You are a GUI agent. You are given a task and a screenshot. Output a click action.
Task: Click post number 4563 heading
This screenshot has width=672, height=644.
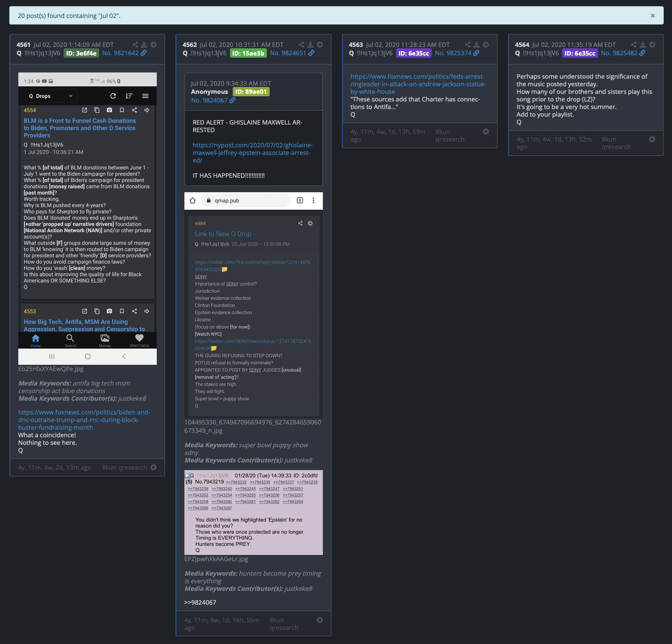[x=356, y=45]
